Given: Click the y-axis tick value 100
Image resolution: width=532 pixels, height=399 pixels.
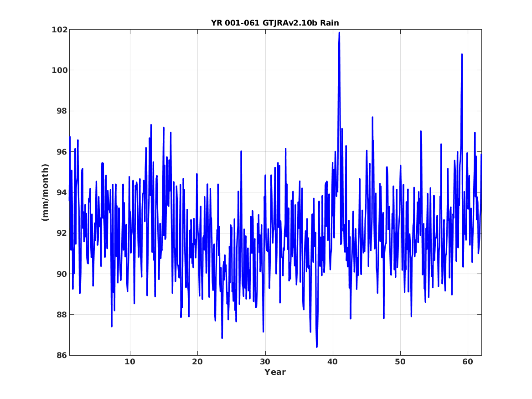Looking at the screenshot, I should (x=59, y=70).
